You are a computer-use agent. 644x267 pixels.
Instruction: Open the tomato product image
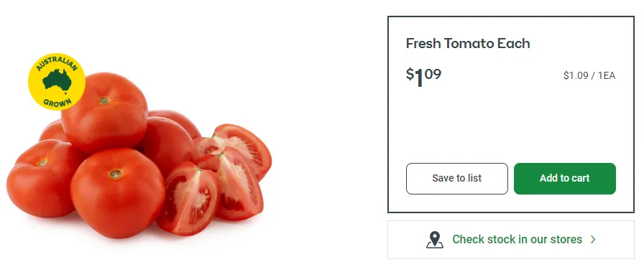point(139,146)
